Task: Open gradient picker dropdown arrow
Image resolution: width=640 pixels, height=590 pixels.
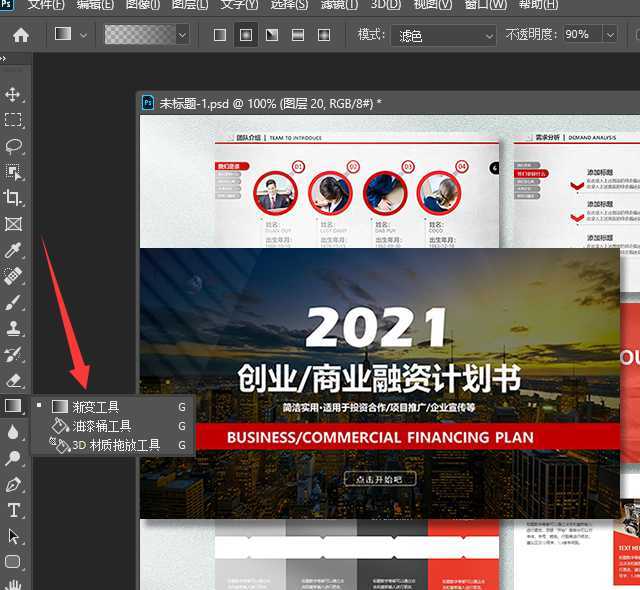Action: (182, 35)
